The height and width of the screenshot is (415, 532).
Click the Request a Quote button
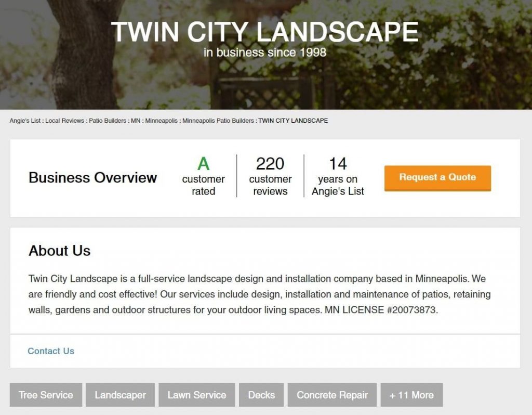pyautogui.click(x=437, y=178)
